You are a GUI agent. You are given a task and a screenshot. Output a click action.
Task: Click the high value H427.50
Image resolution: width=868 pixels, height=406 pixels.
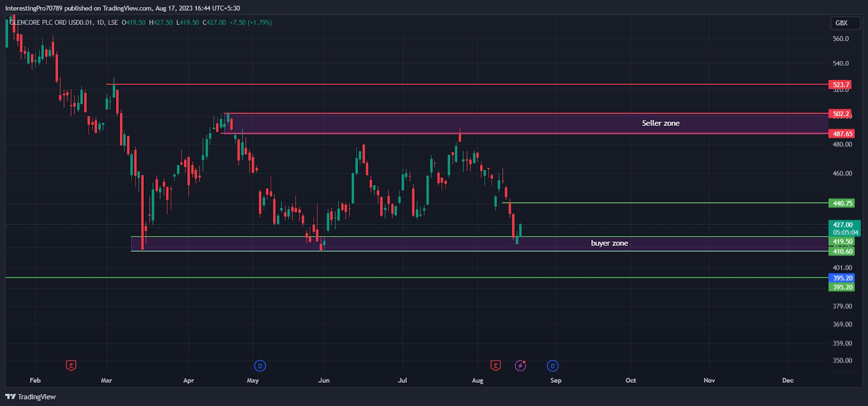pyautogui.click(x=161, y=23)
